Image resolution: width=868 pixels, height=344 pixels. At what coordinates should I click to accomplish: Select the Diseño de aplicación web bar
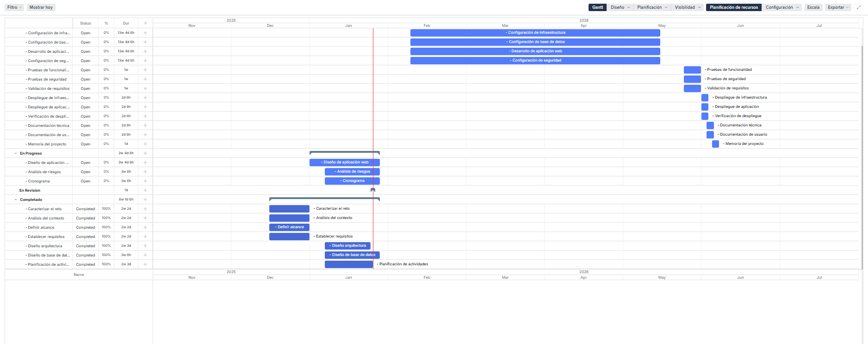point(345,163)
